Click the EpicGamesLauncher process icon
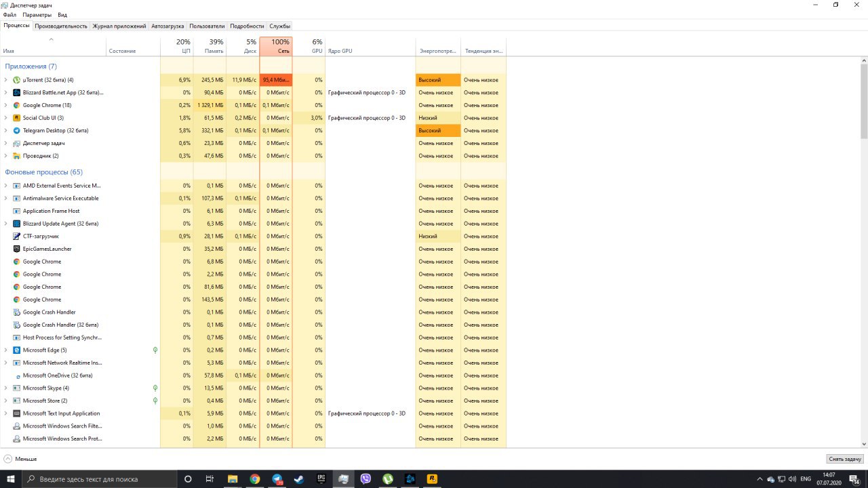 click(17, 249)
